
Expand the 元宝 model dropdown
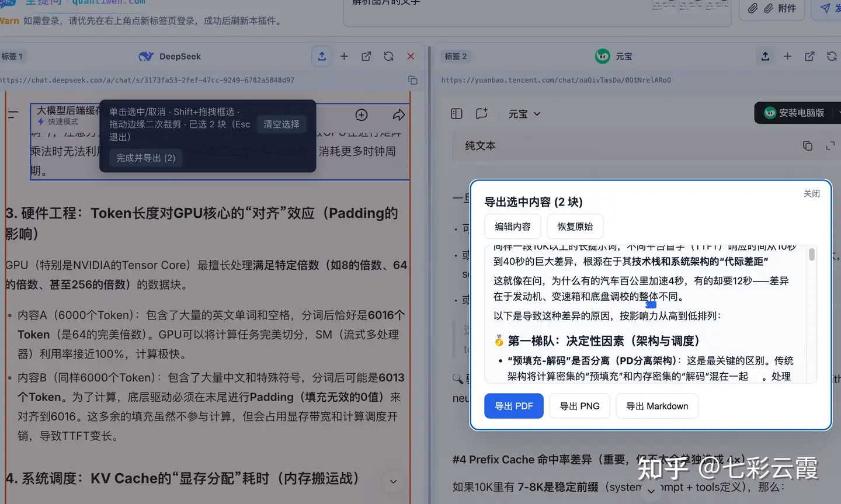[524, 114]
